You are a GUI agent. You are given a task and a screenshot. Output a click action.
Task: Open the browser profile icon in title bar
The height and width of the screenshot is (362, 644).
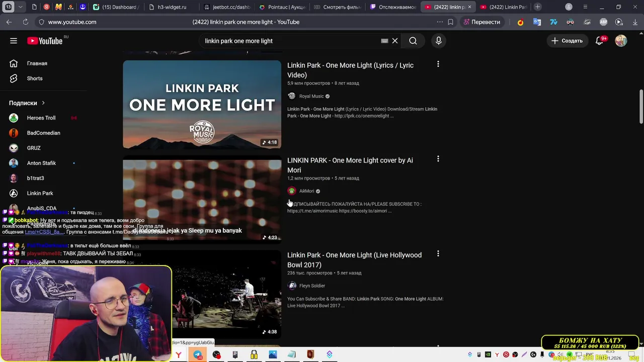pyautogui.click(x=569, y=7)
